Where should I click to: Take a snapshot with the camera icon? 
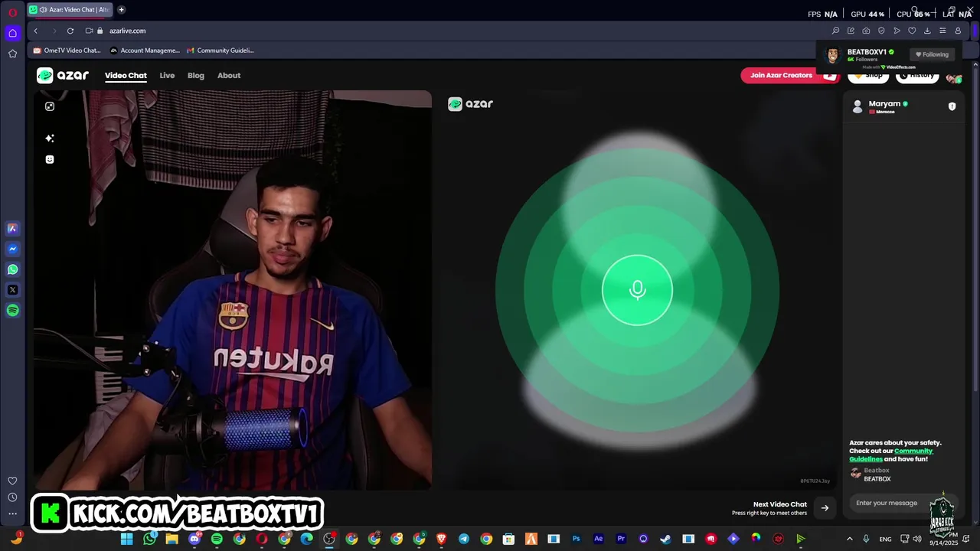pos(866,31)
